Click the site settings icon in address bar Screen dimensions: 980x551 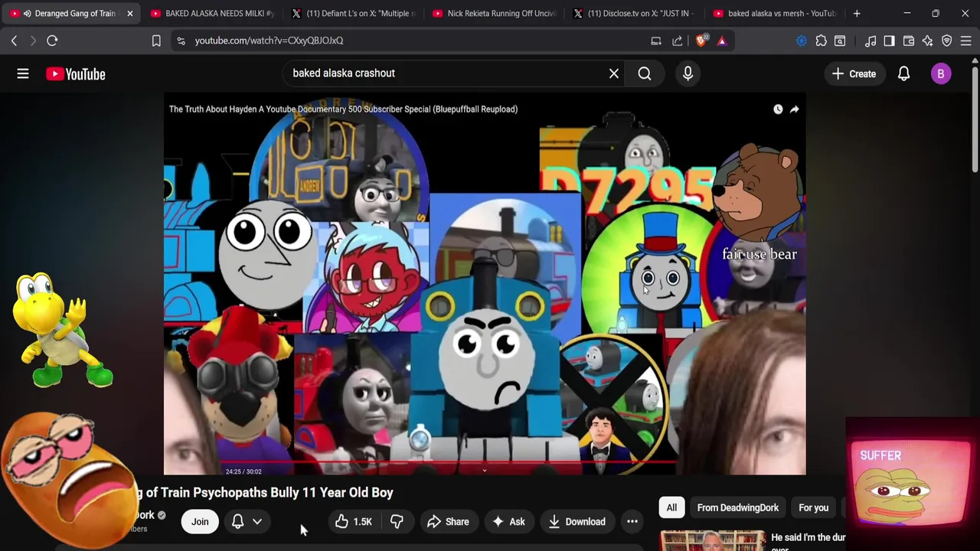coord(181,41)
